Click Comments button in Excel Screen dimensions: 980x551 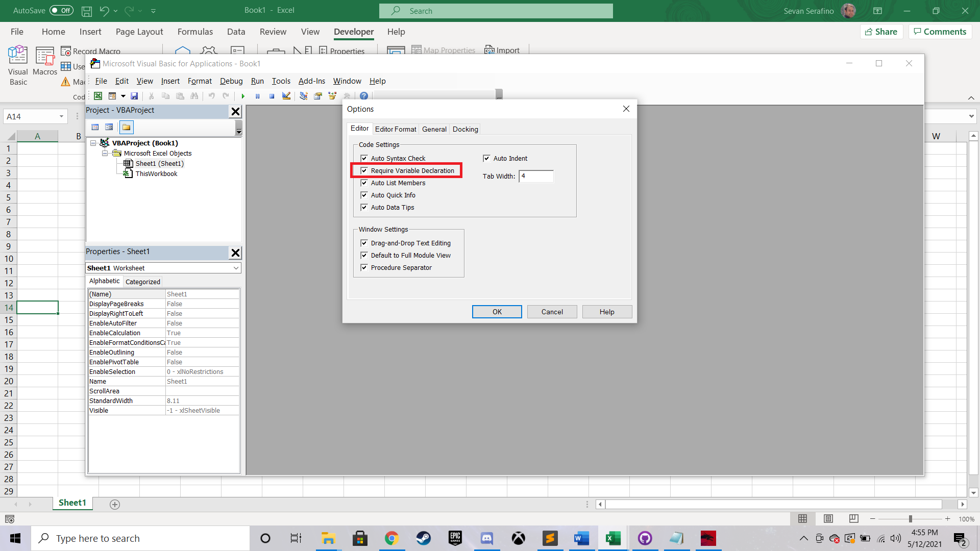(940, 32)
